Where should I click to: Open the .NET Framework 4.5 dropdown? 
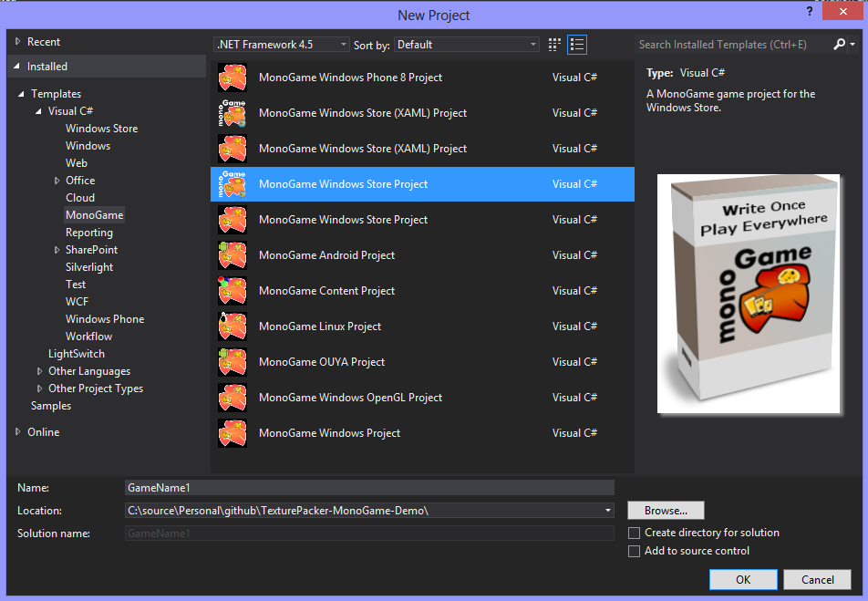(281, 45)
